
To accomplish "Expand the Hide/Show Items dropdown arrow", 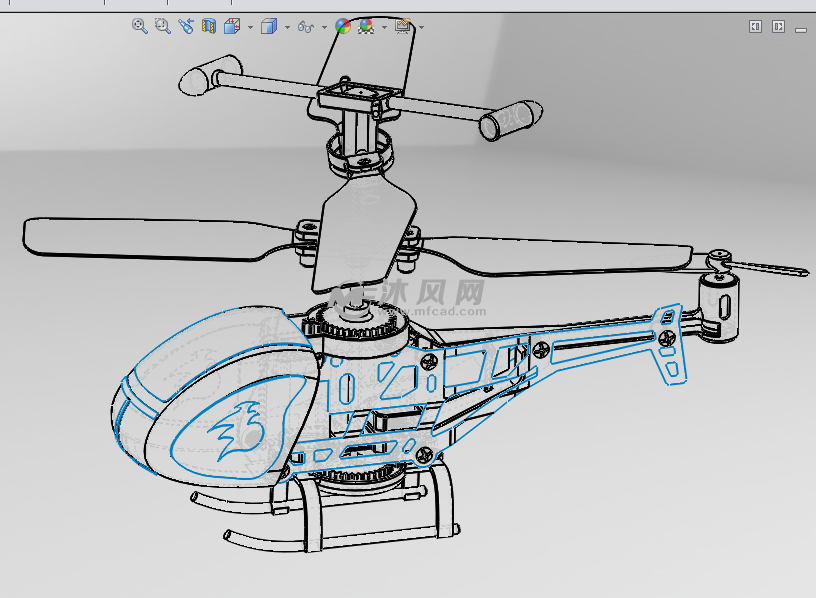I will click(323, 25).
